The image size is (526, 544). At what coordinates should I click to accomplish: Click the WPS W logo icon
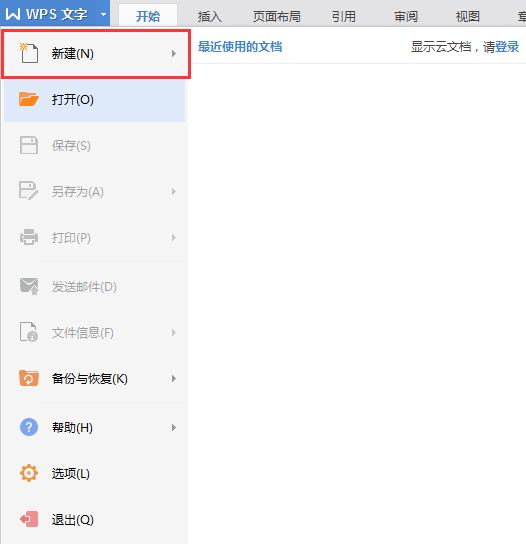tap(13, 14)
